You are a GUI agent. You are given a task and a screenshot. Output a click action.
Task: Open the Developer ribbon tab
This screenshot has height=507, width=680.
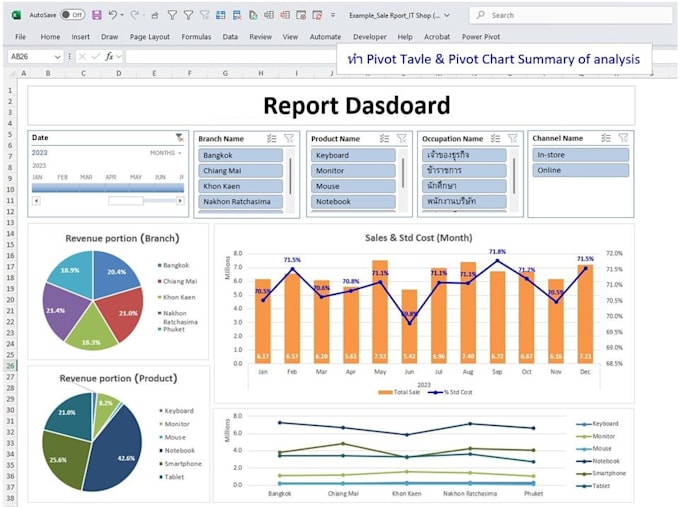[x=369, y=37]
